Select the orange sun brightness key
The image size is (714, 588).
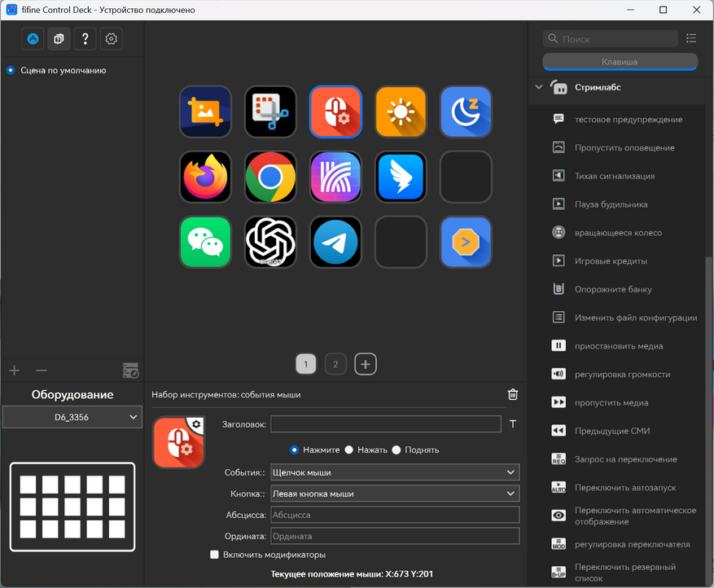[x=401, y=112]
